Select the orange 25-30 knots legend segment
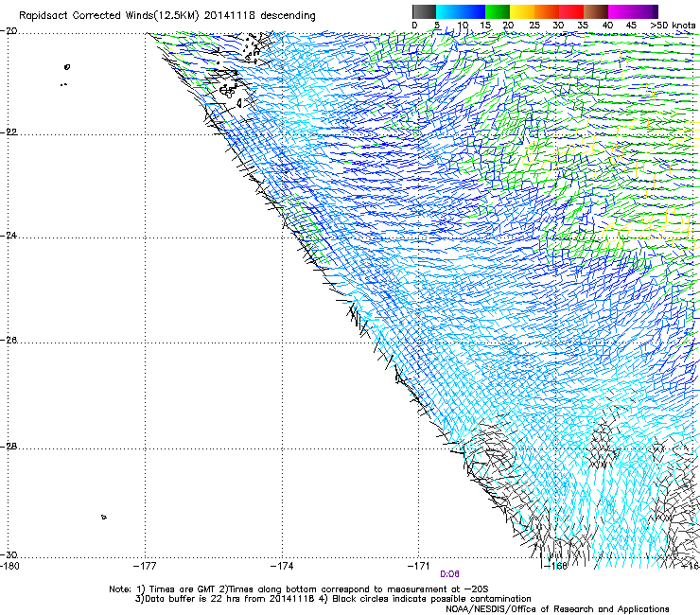Image resolution: width=700 pixels, height=615 pixels. coord(547,11)
